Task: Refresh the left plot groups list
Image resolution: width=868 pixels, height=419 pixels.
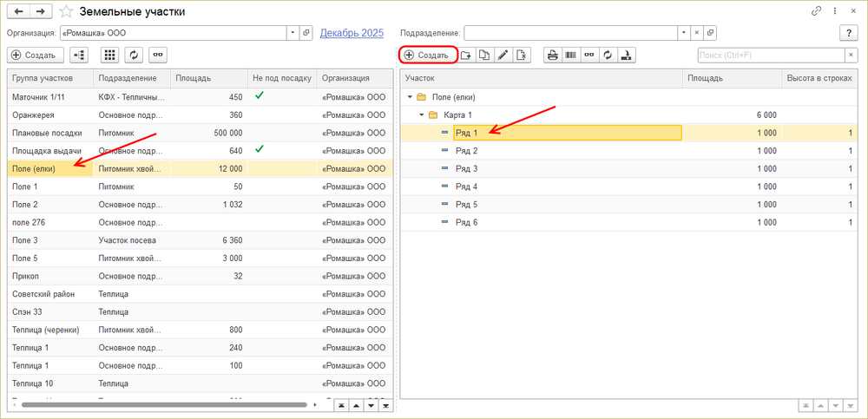Action: pos(133,55)
